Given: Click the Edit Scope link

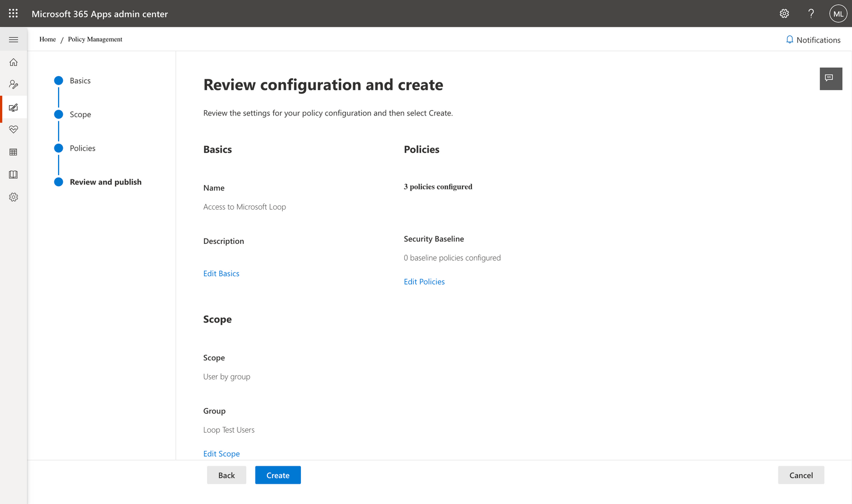Looking at the screenshot, I should (x=222, y=454).
